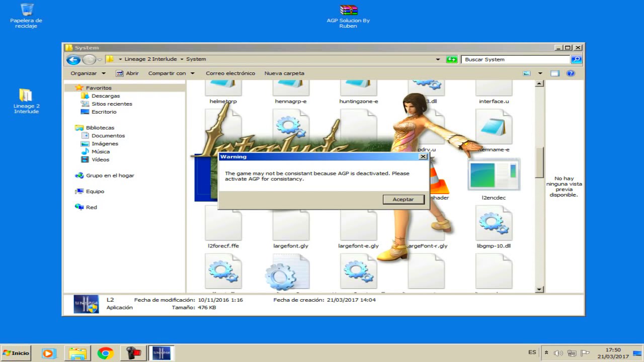The height and width of the screenshot is (362, 644).
Task: Click the volume icon in the tray
Action: (558, 353)
